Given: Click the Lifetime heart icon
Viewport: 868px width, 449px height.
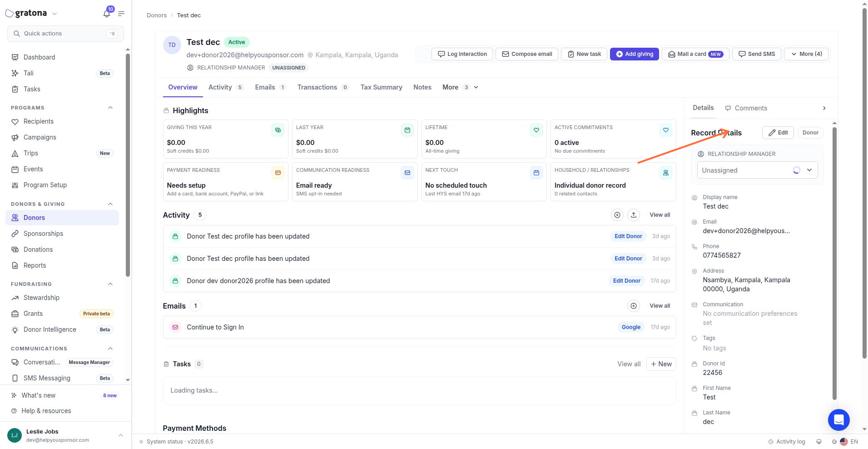Looking at the screenshot, I should pos(536,130).
